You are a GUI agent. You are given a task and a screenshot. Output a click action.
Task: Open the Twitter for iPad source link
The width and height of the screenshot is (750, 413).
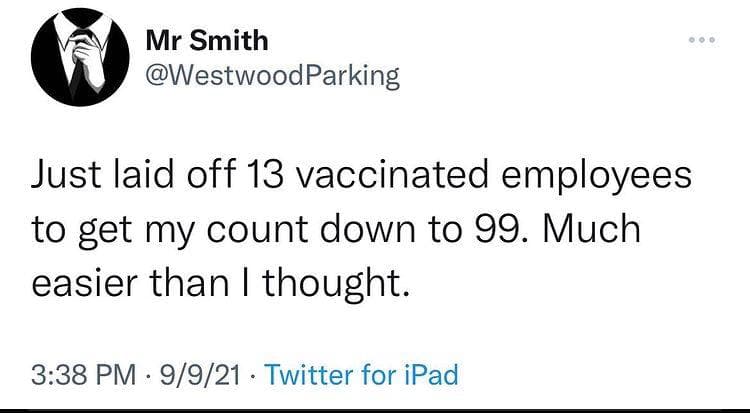[361, 374]
